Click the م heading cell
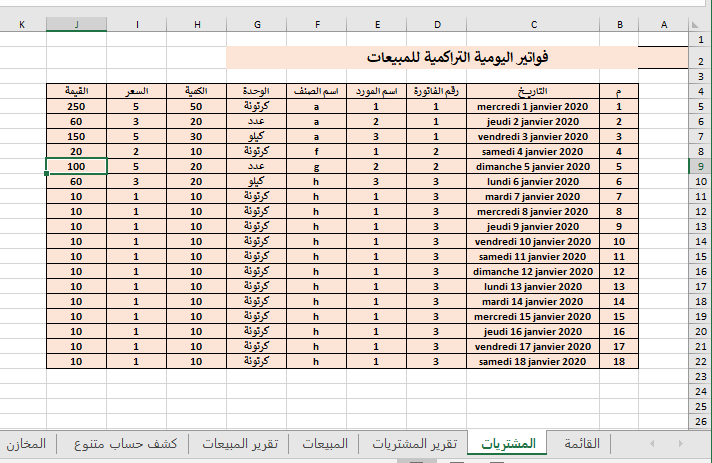 click(x=619, y=91)
